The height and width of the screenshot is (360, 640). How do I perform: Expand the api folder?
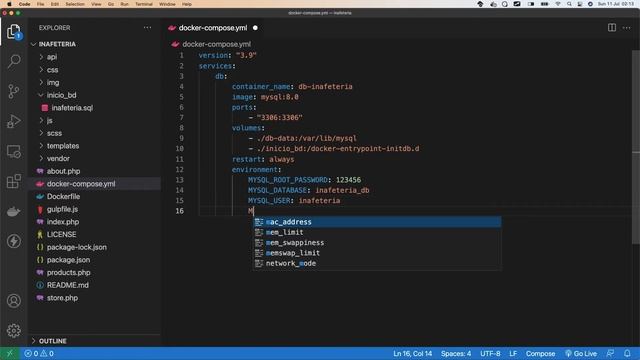tap(51, 57)
